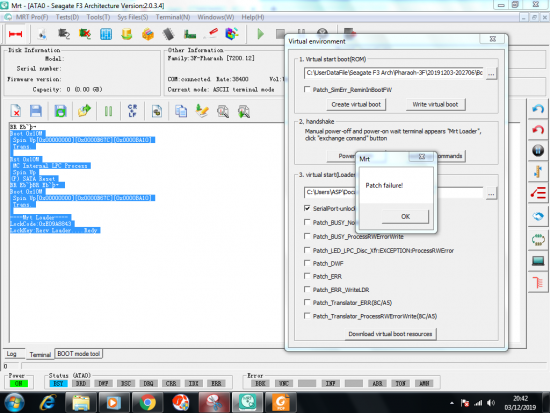Open the Help(H) menu
Viewport: 550px width, 413px height.
point(253,17)
